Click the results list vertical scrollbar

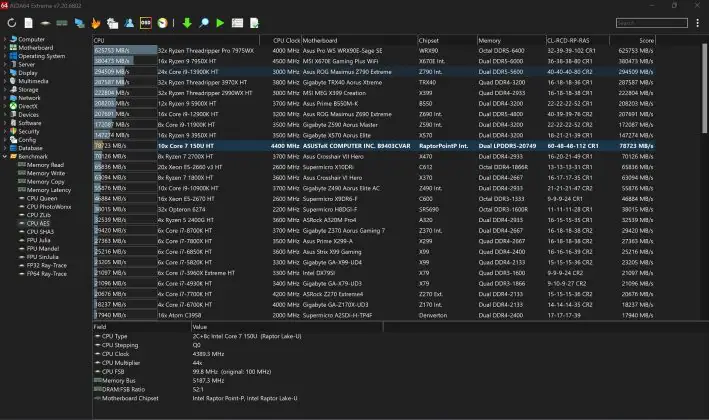click(704, 88)
